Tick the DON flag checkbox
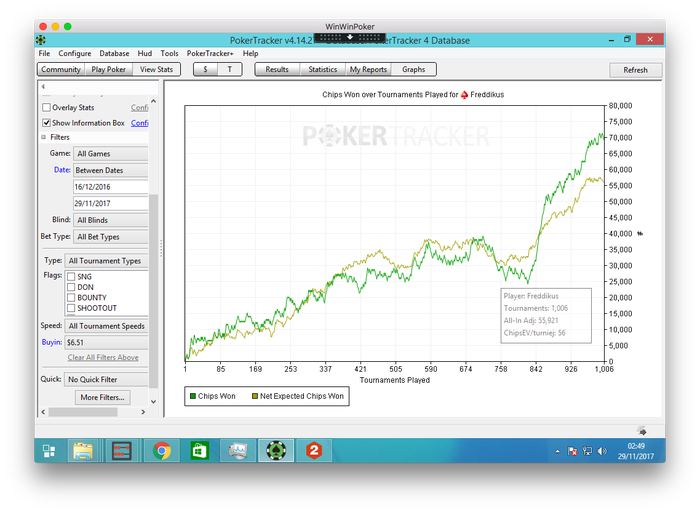 click(71, 287)
